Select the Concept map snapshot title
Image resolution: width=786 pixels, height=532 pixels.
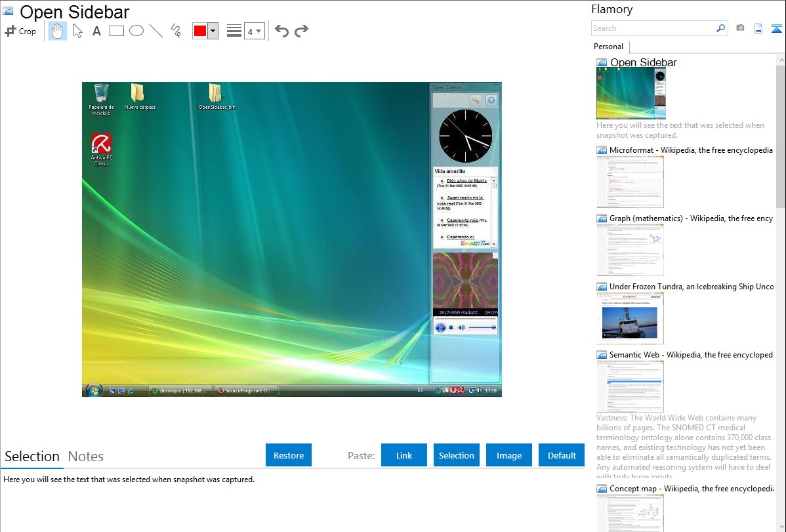click(x=691, y=488)
